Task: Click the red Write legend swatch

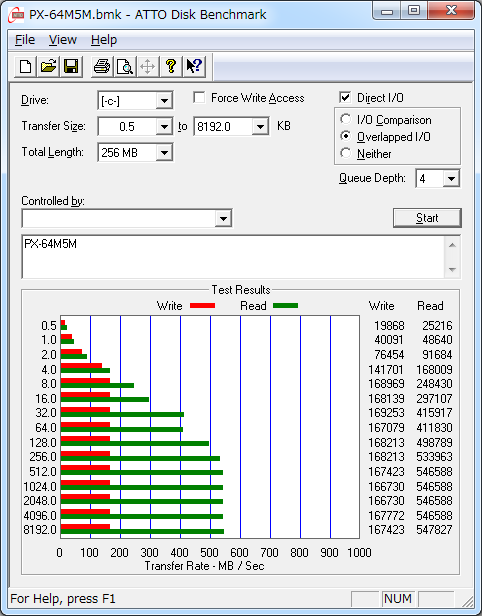Action: click(202, 306)
